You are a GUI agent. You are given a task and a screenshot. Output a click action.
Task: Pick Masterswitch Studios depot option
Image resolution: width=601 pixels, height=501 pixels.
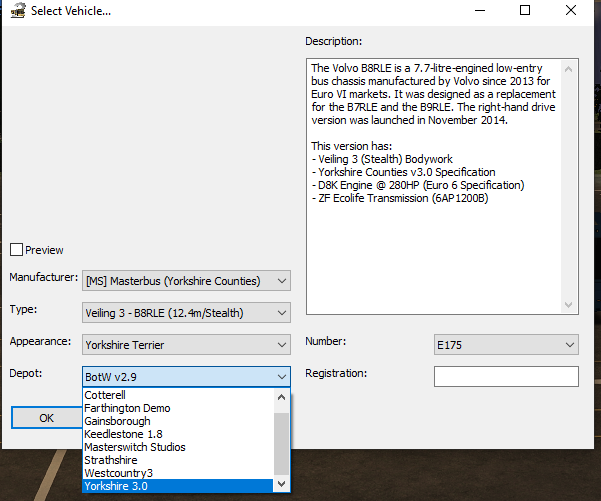pos(178,447)
